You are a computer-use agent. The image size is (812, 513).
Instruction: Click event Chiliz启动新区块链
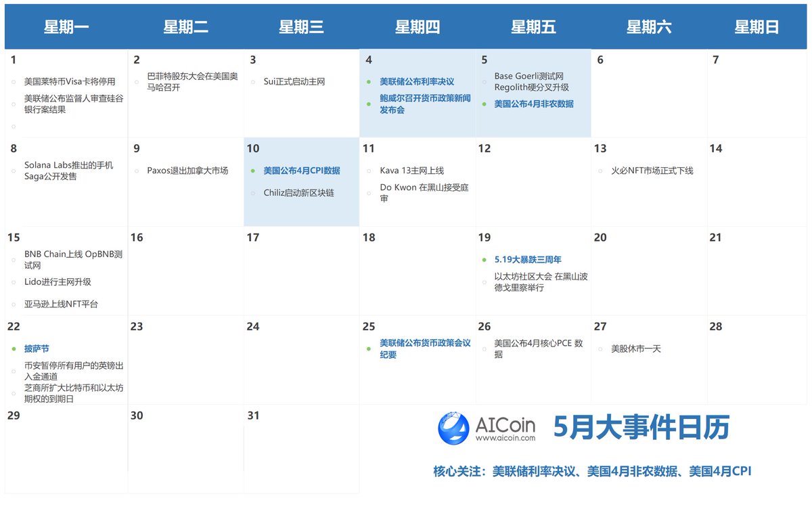(300, 193)
